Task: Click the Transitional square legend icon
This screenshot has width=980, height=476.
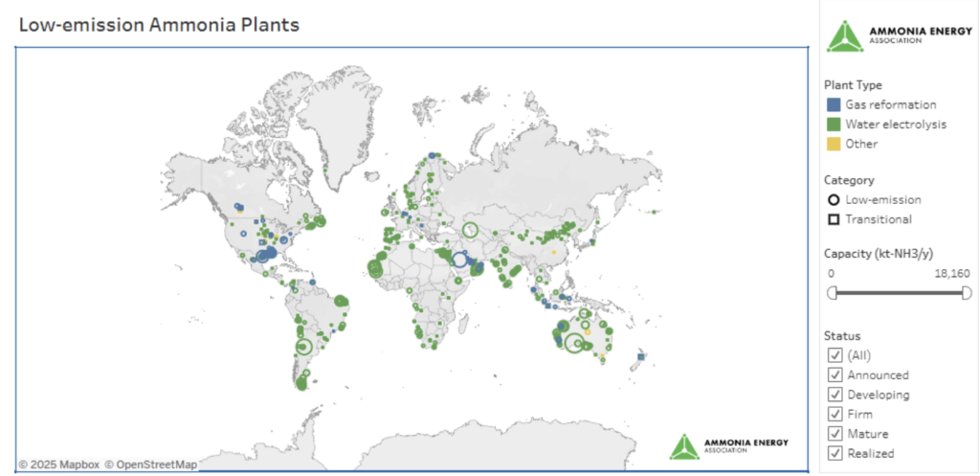Action: [833, 219]
